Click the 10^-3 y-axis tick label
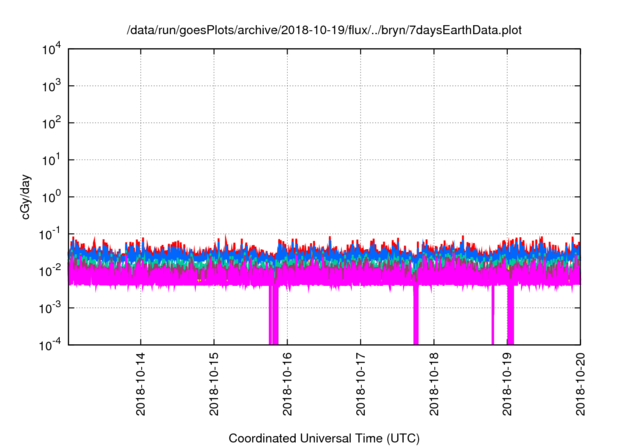 tap(51, 308)
